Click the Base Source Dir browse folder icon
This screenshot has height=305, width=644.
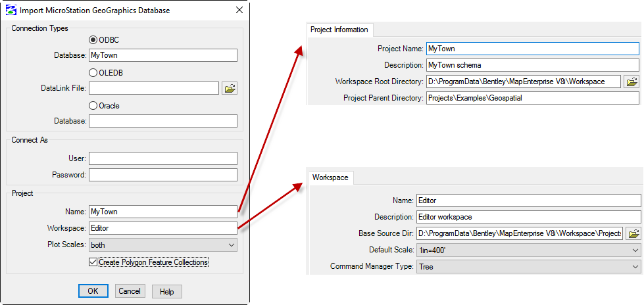coord(634,233)
